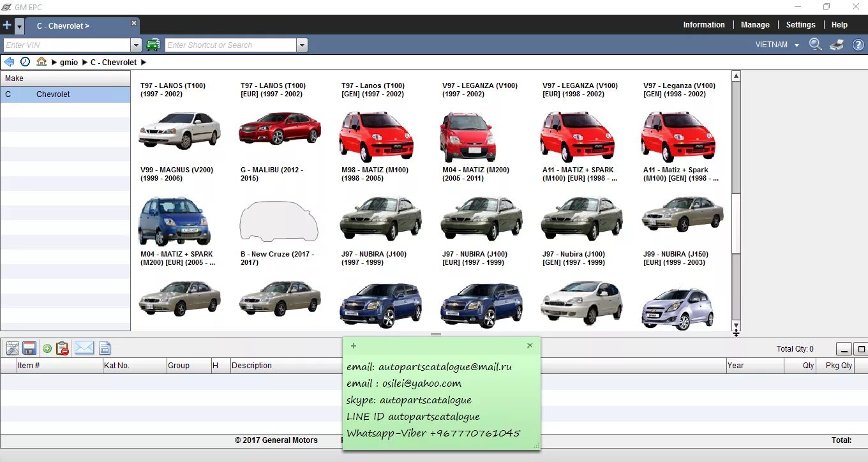868x462 pixels.
Task: Expand the arrow before gmio breadcrumb
Action: (54, 63)
